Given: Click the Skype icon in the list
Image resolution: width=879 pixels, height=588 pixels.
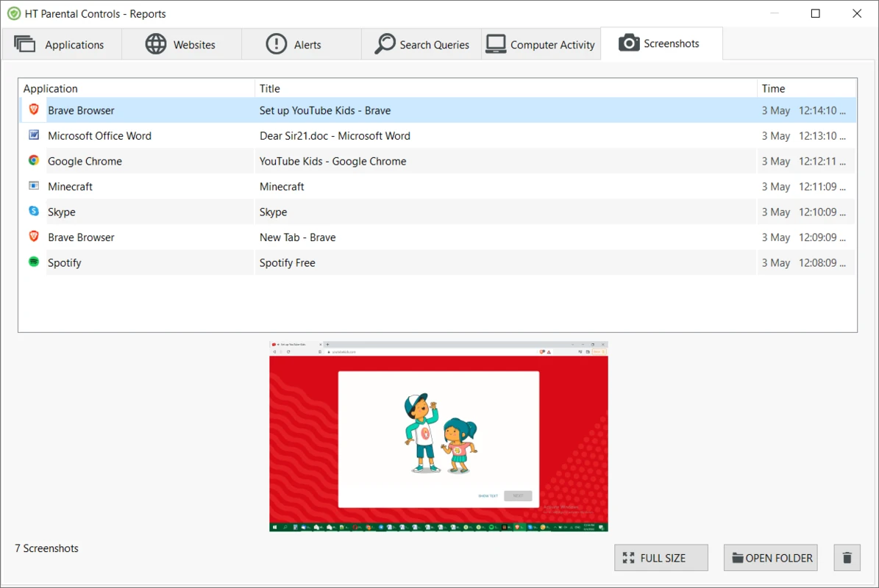Looking at the screenshot, I should pyautogui.click(x=34, y=211).
